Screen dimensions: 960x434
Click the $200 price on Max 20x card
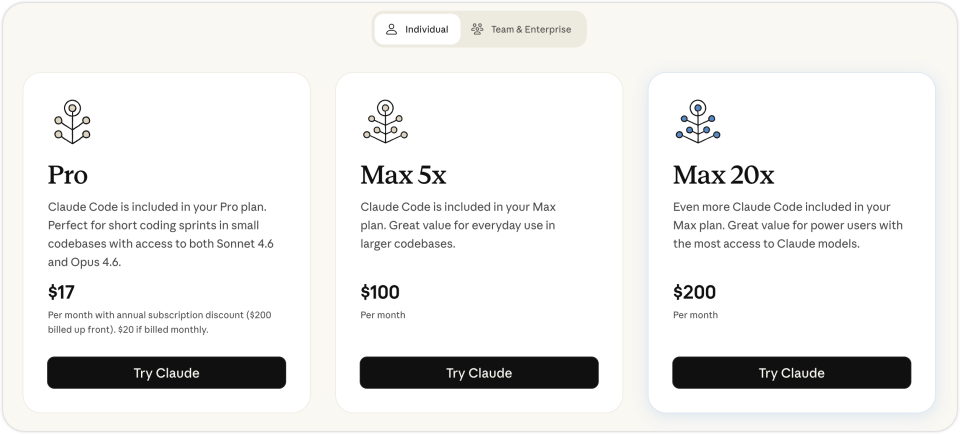pos(694,292)
